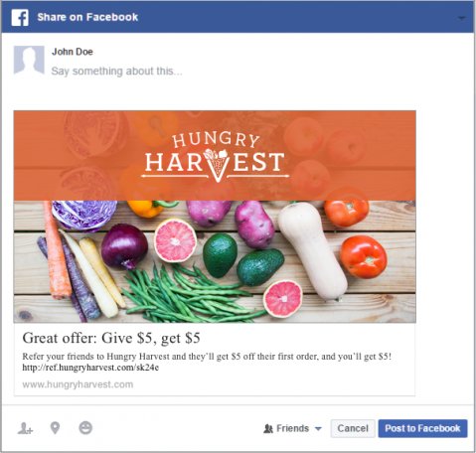Expand the header dropdown arrow at top right
The height and width of the screenshot is (453, 476).
tap(462, 18)
